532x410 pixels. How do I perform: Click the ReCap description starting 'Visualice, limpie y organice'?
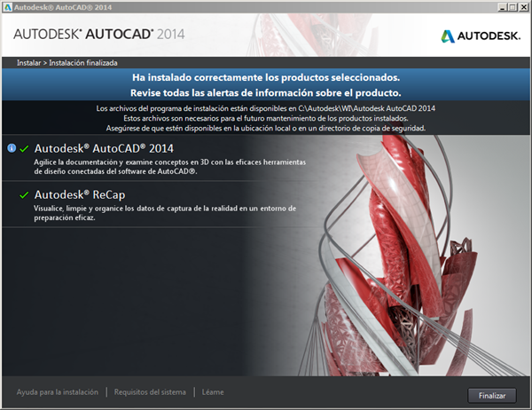coord(165,213)
